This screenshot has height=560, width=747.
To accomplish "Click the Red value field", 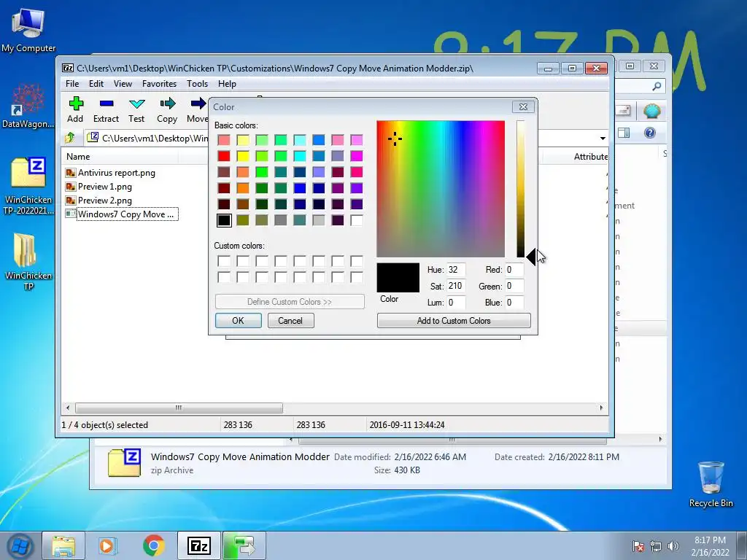I will click(x=514, y=270).
